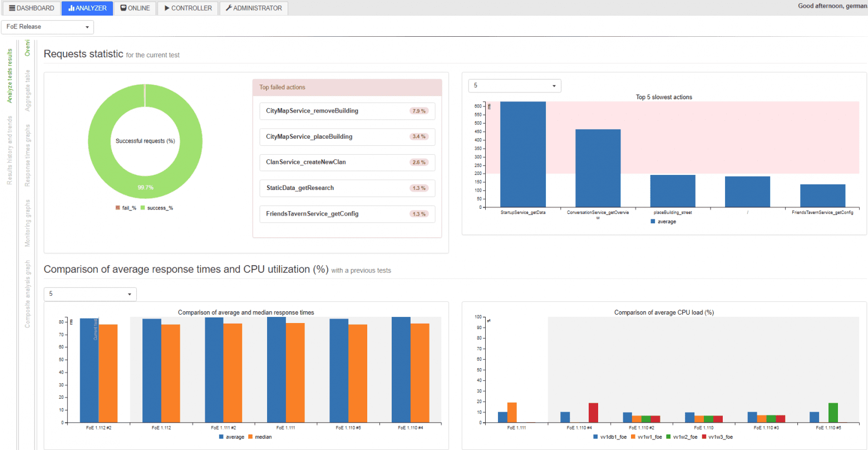The height and width of the screenshot is (450, 868).
Task: Open the slowest actions count dropdown
Action: 515,86
